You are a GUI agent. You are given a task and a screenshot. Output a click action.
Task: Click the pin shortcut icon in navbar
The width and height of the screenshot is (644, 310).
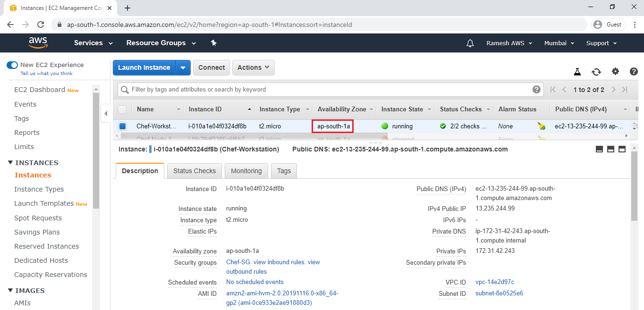(213, 43)
